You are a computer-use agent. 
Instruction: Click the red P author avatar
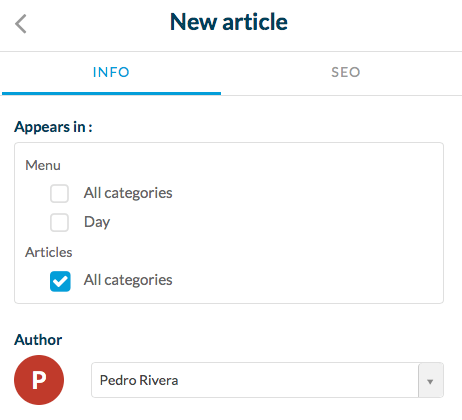pyautogui.click(x=39, y=380)
